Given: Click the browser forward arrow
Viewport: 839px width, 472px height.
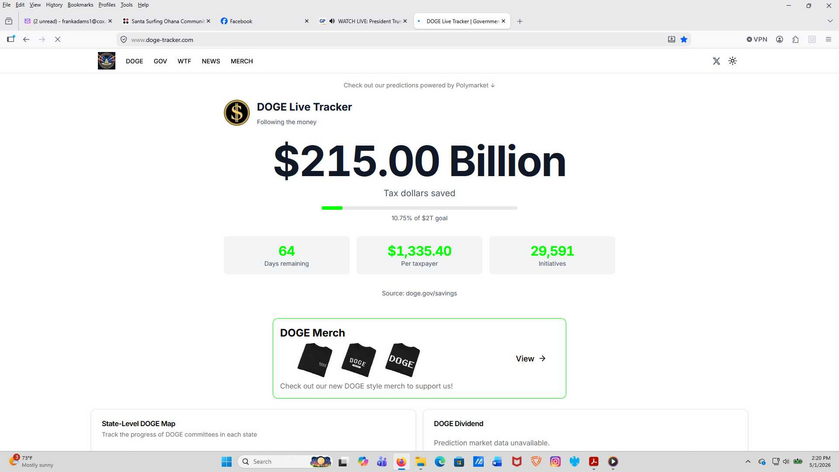Looking at the screenshot, I should pos(42,40).
